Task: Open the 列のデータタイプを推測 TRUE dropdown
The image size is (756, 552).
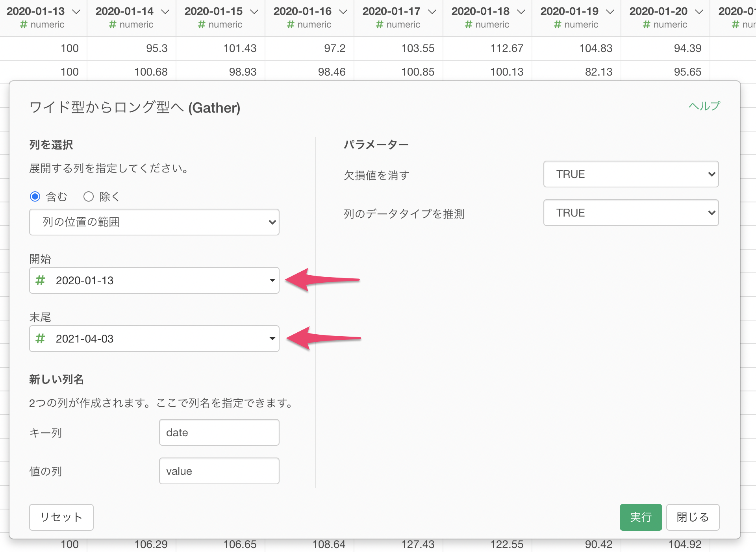Action: click(x=631, y=213)
